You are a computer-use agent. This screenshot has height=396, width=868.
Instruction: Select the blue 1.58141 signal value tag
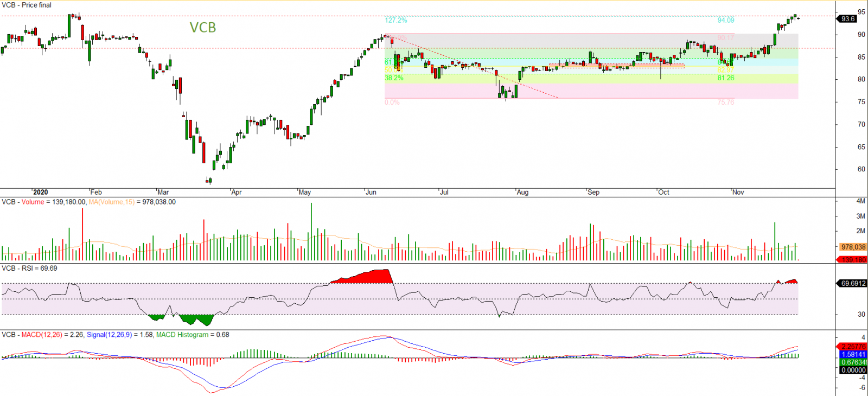point(853,354)
